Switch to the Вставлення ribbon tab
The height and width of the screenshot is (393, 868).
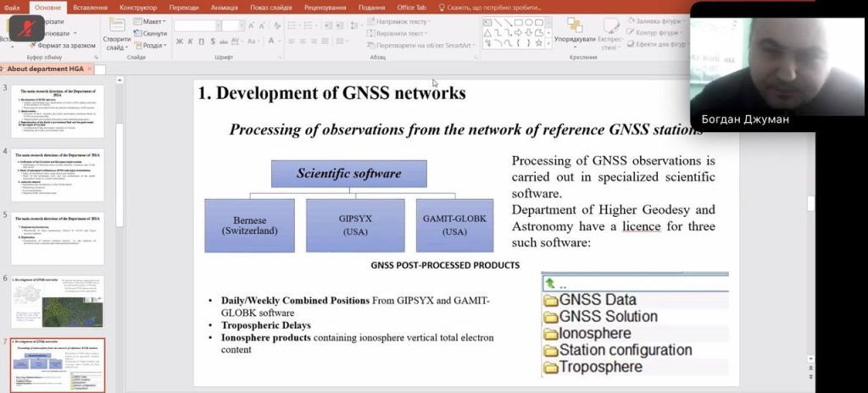(x=90, y=7)
